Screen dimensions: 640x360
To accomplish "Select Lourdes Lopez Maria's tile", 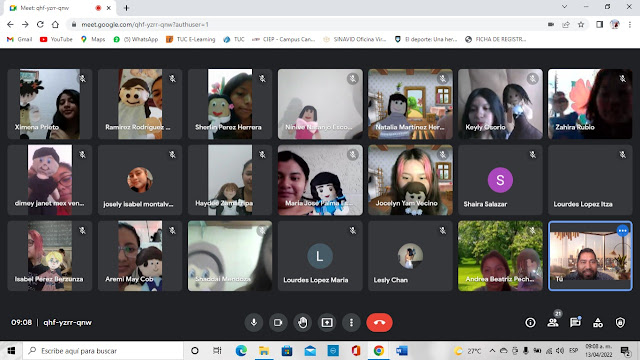I will click(320, 256).
